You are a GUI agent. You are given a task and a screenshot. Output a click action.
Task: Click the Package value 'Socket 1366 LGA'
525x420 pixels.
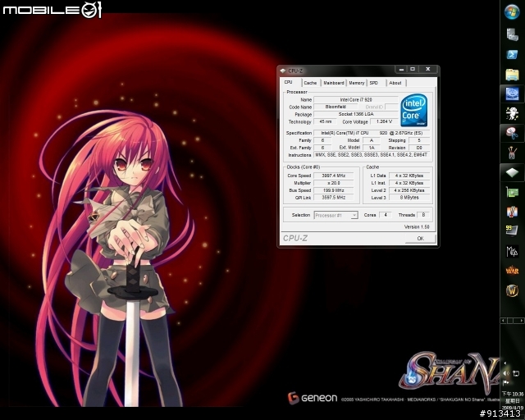coord(355,114)
